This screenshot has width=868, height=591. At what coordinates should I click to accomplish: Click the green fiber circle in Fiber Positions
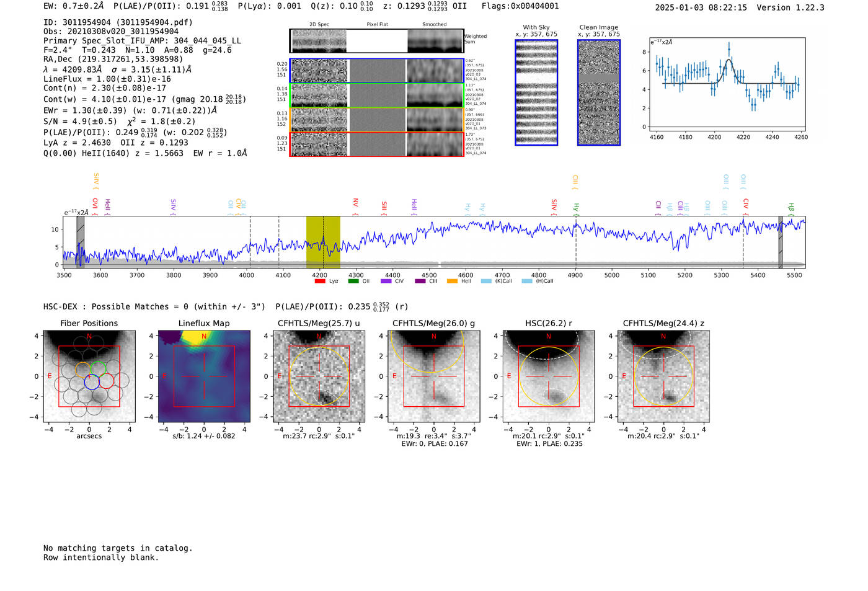point(99,368)
